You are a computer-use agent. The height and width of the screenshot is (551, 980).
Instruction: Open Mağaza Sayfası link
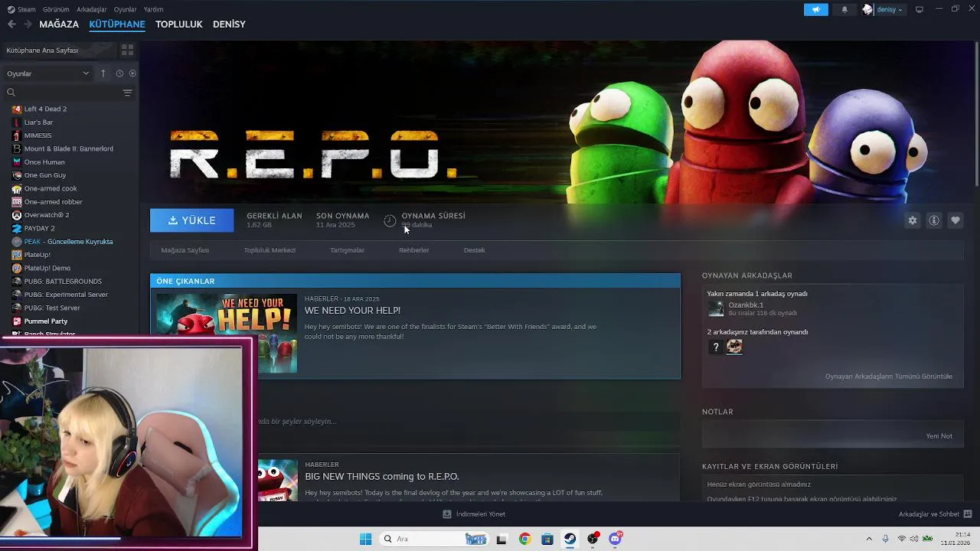point(185,250)
